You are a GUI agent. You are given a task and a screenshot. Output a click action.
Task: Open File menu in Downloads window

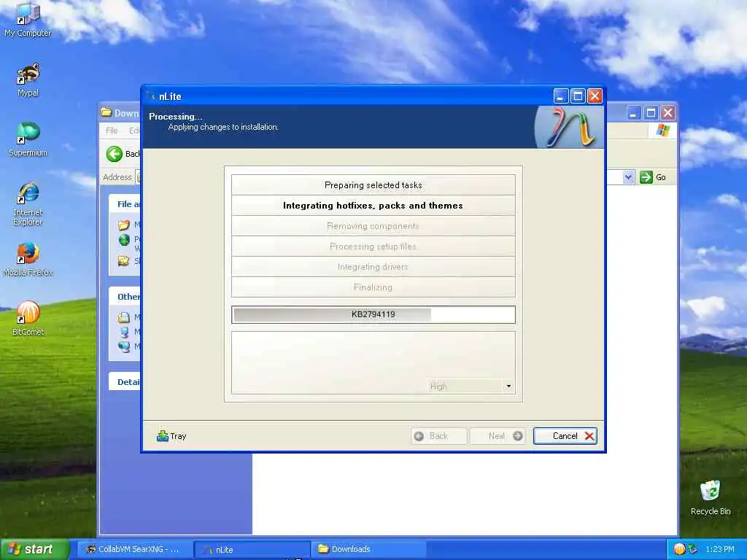pyautogui.click(x=112, y=131)
